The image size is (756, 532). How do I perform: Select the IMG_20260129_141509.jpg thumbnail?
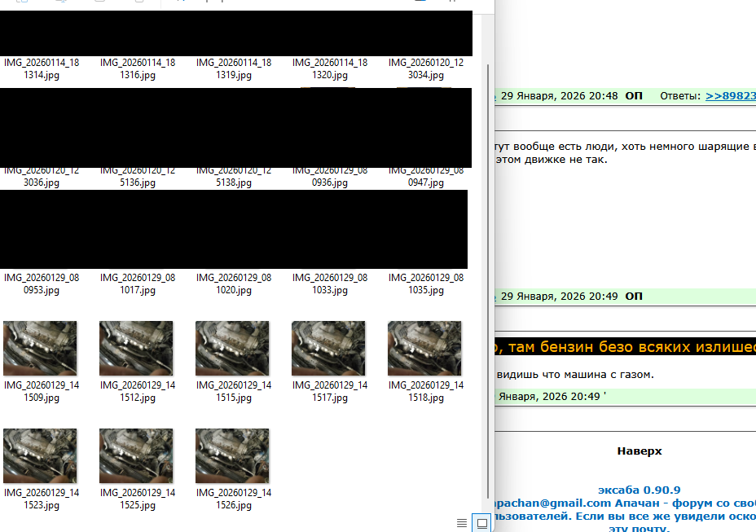pyautogui.click(x=41, y=348)
